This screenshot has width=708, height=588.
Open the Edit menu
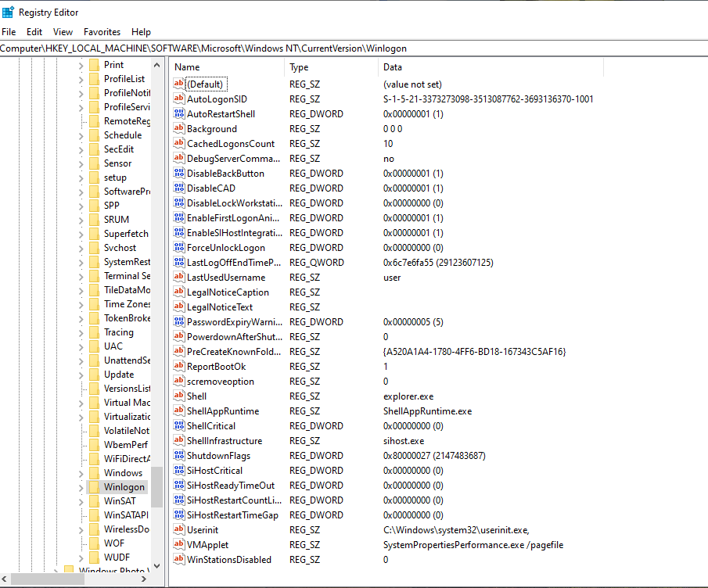point(34,32)
